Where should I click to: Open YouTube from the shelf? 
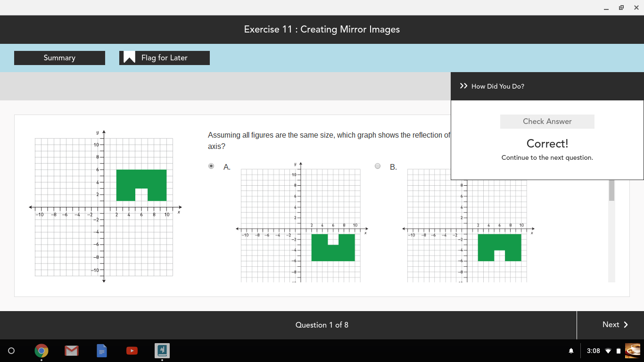[132, 351]
